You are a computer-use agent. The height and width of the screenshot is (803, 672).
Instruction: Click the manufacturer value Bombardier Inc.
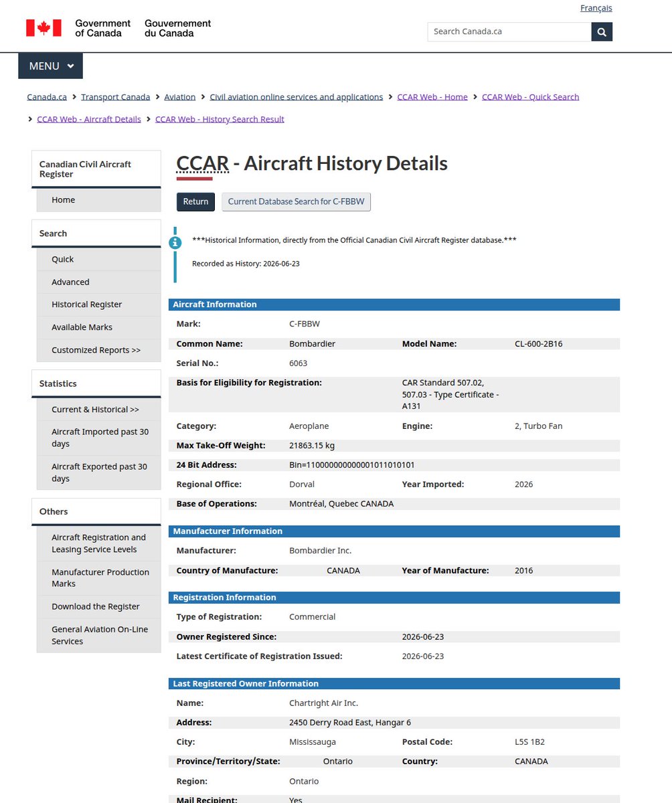[x=320, y=551]
